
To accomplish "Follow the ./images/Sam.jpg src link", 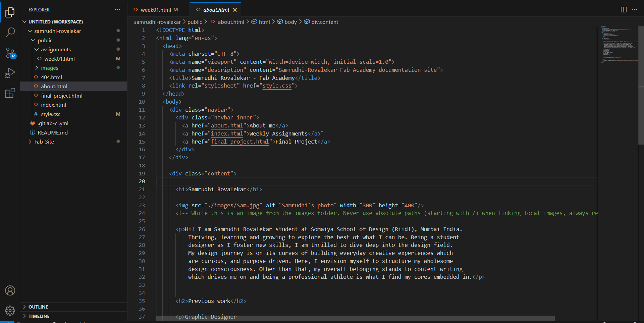I will pos(233,206).
